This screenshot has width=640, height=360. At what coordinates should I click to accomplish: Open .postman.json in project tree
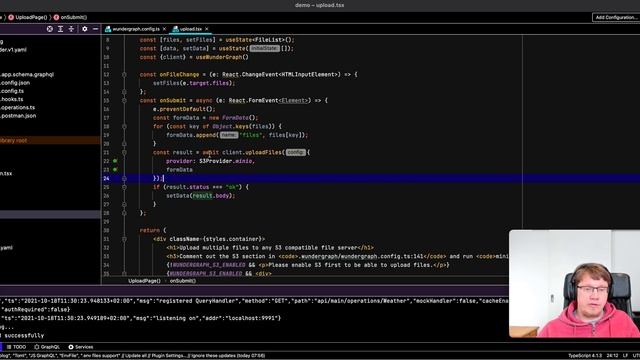(x=18, y=116)
